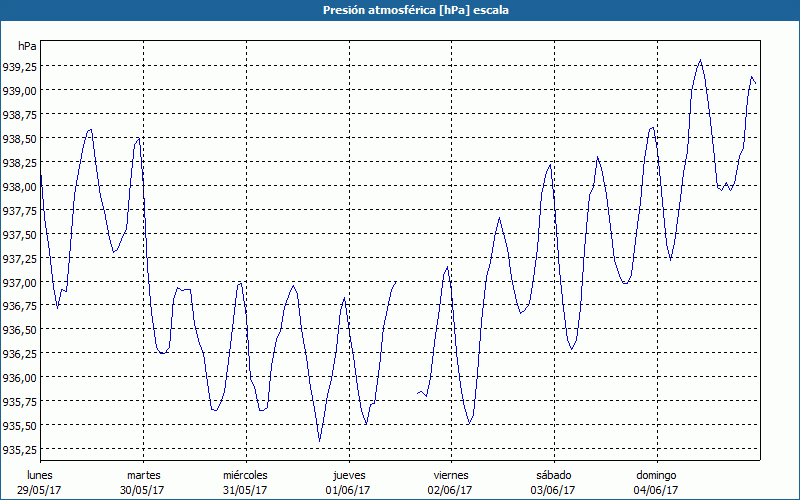Select the "viernes" day label
The image size is (800, 500).
click(451, 475)
